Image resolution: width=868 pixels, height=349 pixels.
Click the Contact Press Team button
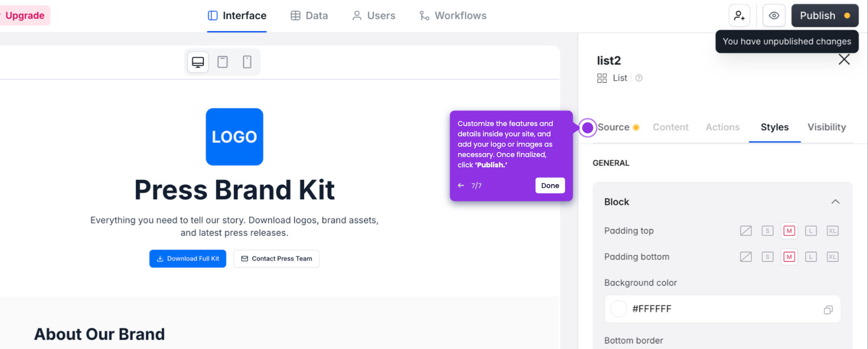click(277, 258)
